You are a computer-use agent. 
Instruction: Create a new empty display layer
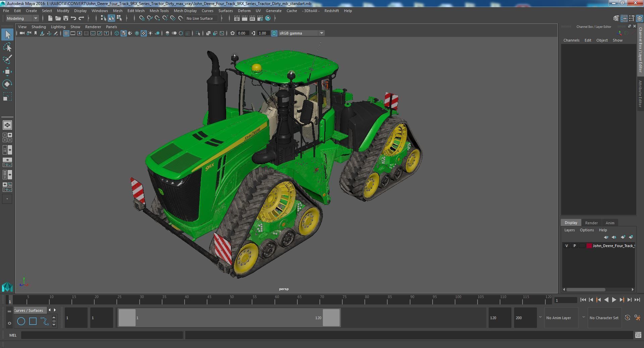623,237
